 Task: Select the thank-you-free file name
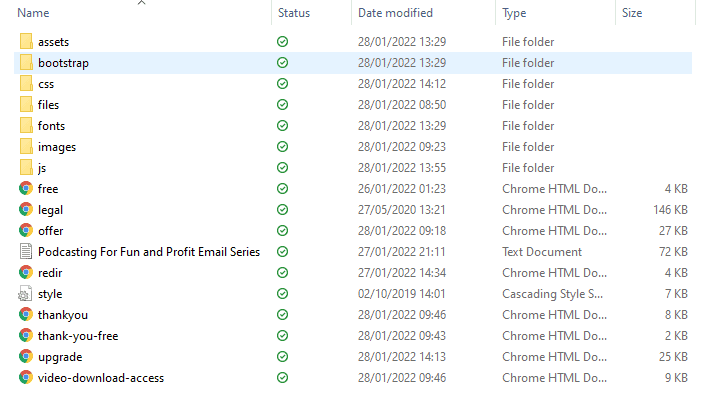point(78,336)
